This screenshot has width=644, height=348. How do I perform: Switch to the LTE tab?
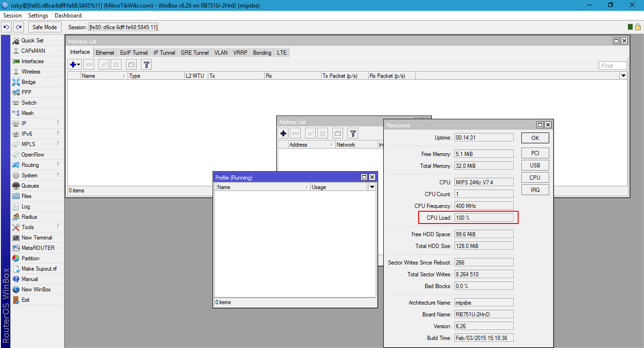pos(281,53)
